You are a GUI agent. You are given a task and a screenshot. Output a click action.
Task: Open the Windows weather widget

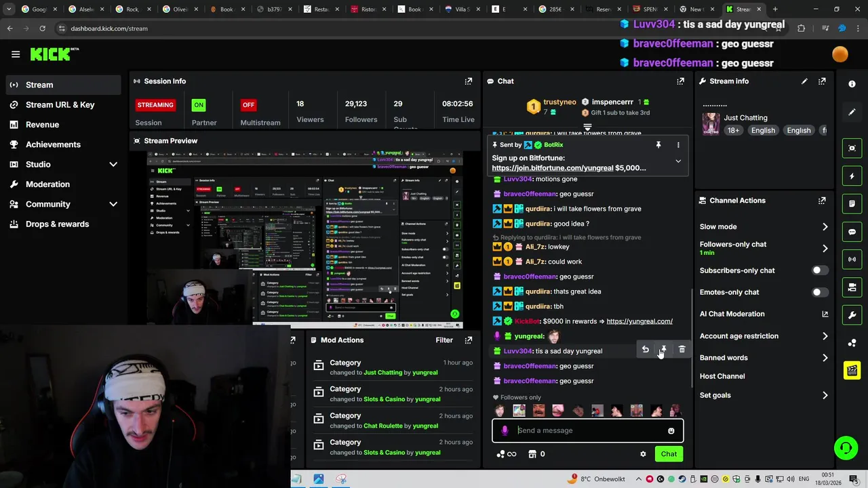click(597, 479)
